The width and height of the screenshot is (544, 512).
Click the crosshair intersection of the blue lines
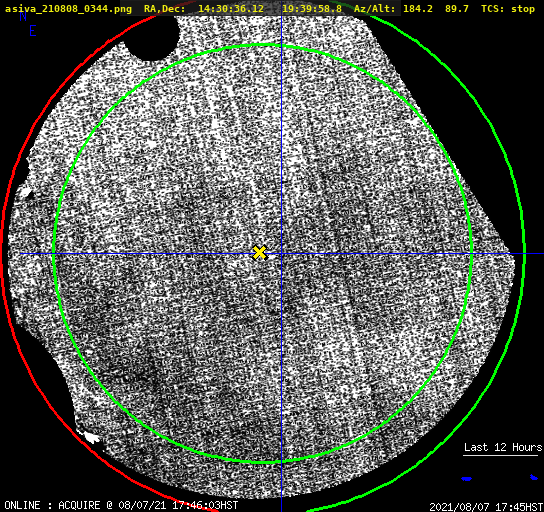pyautogui.click(x=281, y=254)
